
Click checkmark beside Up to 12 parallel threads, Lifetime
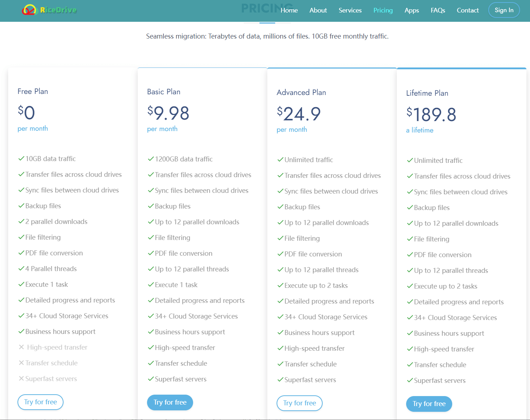(410, 270)
